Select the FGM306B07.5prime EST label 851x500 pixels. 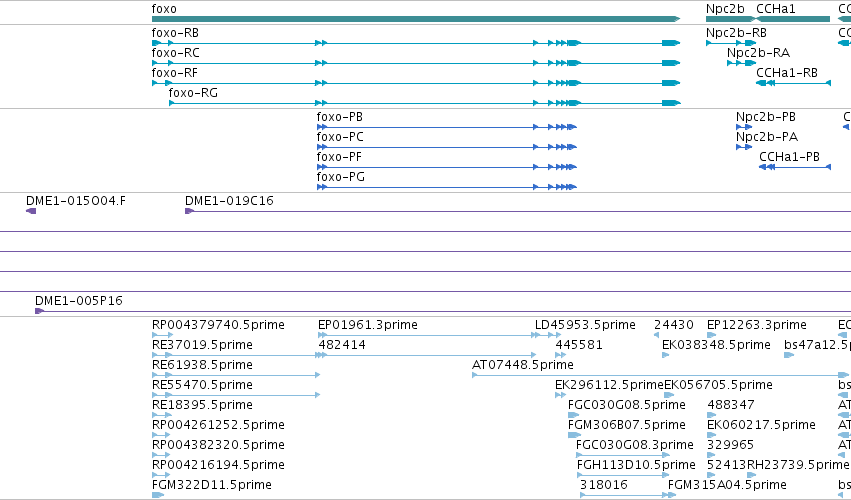click(x=627, y=425)
